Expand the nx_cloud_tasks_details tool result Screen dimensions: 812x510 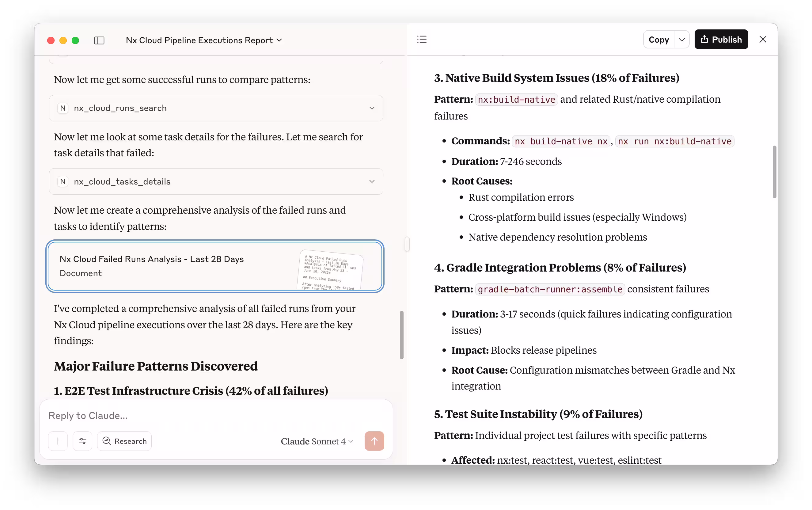point(372,181)
